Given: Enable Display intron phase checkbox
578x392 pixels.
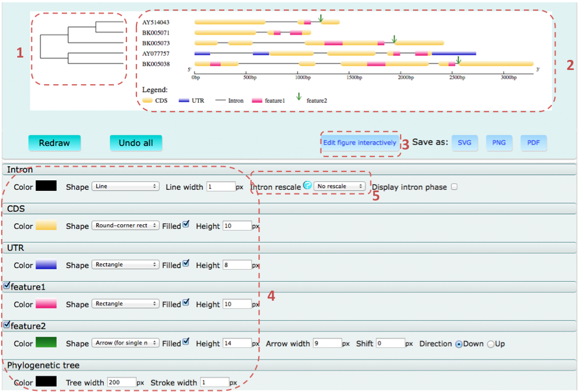Looking at the screenshot, I should (454, 187).
